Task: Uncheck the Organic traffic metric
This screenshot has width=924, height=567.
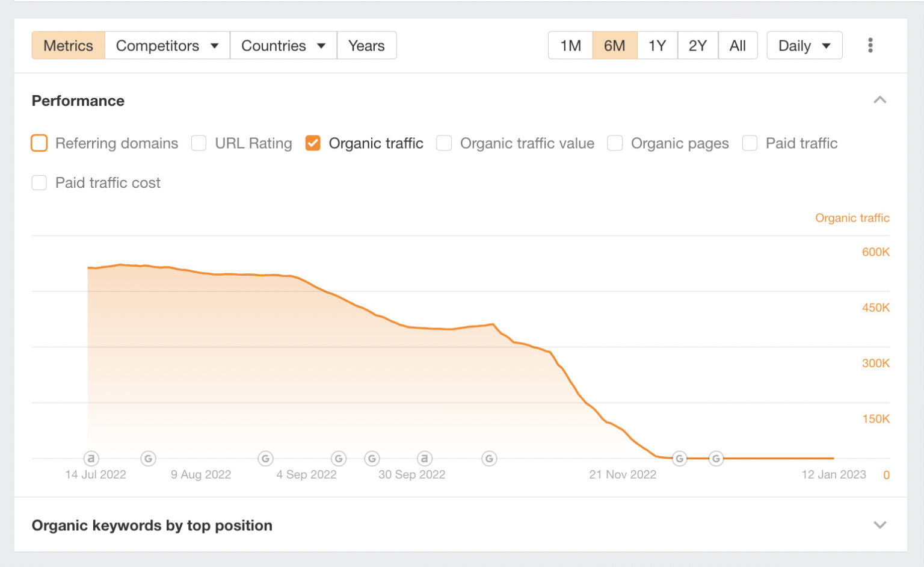Action: coord(313,143)
